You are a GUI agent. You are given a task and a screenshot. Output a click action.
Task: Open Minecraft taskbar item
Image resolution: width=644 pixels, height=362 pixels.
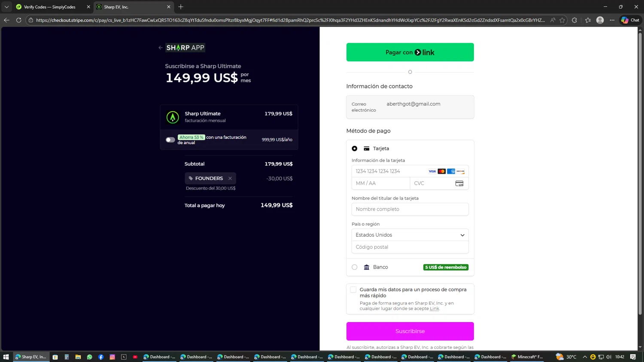point(527,357)
